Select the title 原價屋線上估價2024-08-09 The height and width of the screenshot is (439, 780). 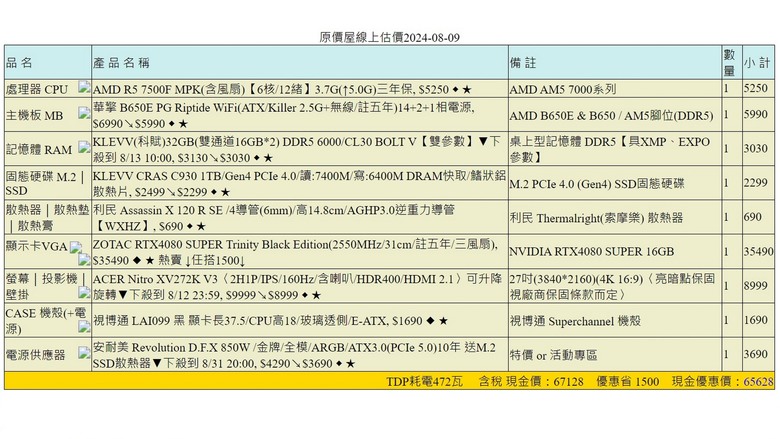(390, 37)
